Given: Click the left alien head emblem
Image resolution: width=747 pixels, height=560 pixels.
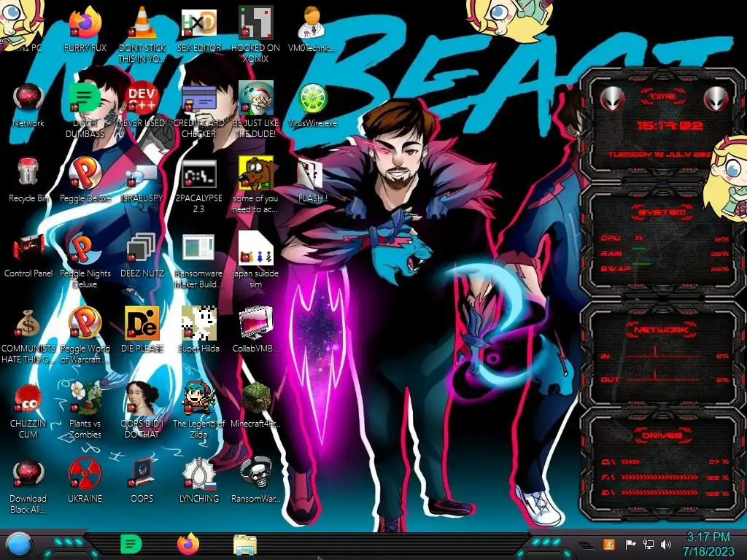Looking at the screenshot, I should (x=612, y=98).
